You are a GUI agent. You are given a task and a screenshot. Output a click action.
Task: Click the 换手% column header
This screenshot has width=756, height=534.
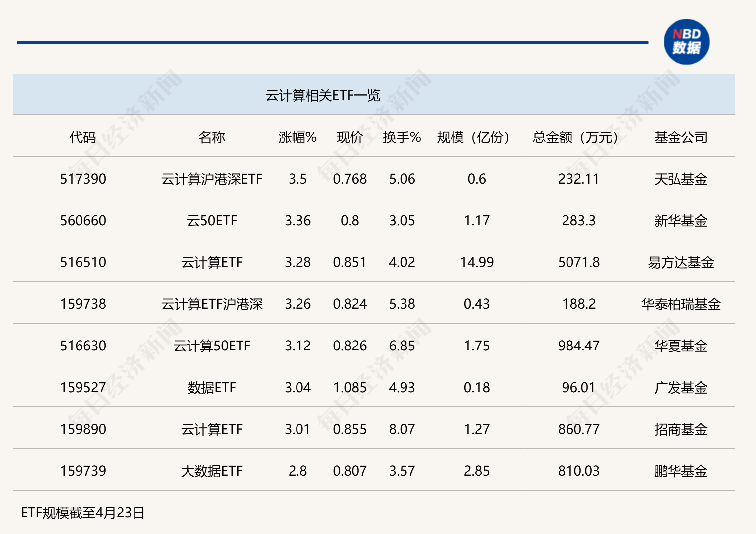402,137
